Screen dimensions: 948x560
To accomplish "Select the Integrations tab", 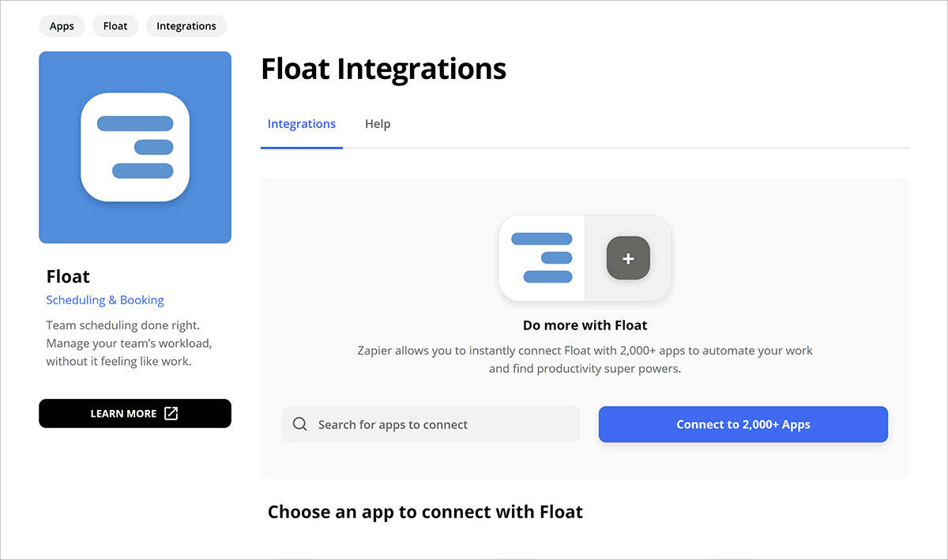I will (x=302, y=123).
